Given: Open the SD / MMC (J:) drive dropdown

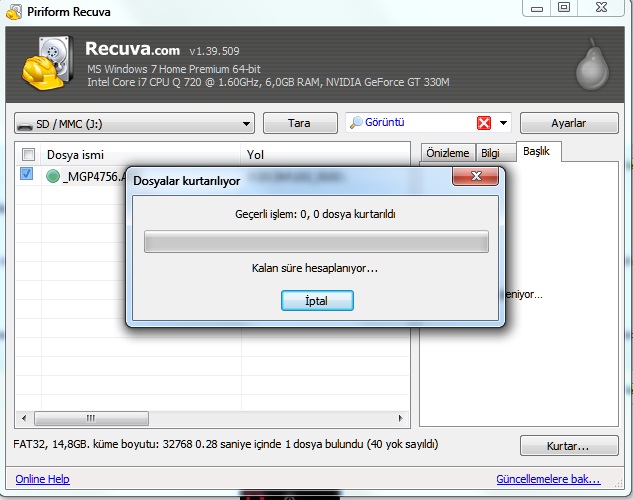Looking at the screenshot, I should click(134, 123).
